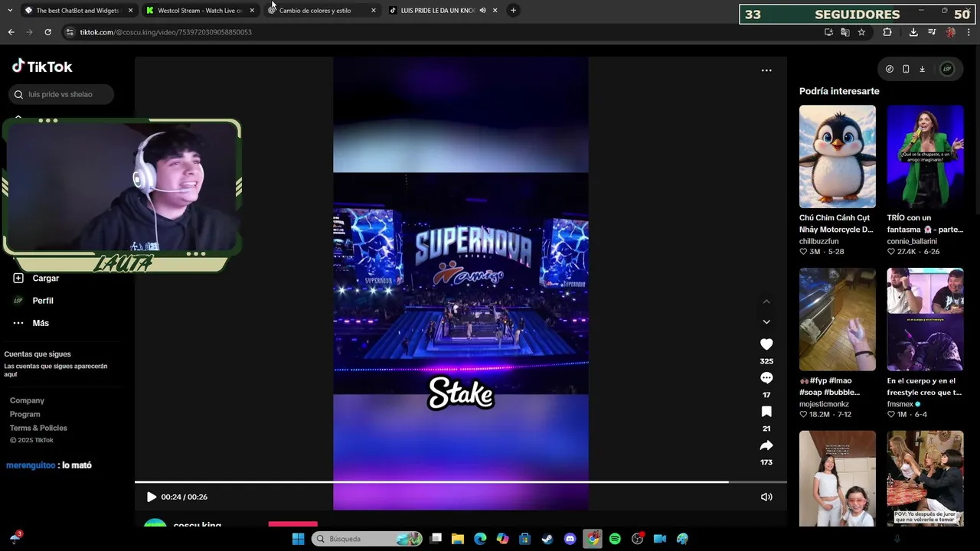Click the TikTok coins icon in top pill
The image size is (980, 551).
pos(889,69)
